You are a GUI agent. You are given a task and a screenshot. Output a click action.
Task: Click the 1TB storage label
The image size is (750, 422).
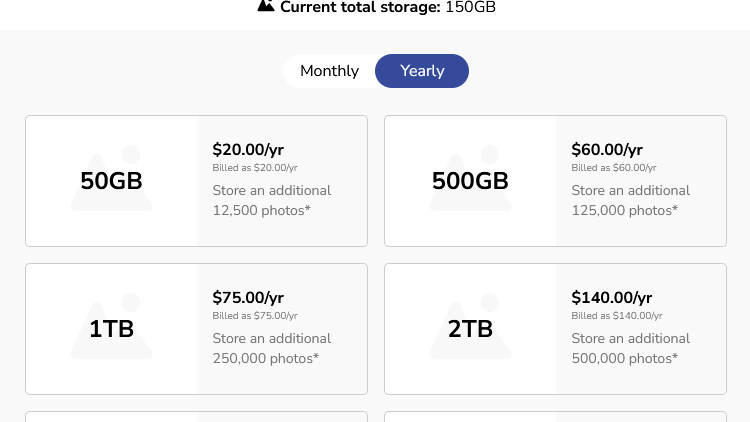click(111, 329)
